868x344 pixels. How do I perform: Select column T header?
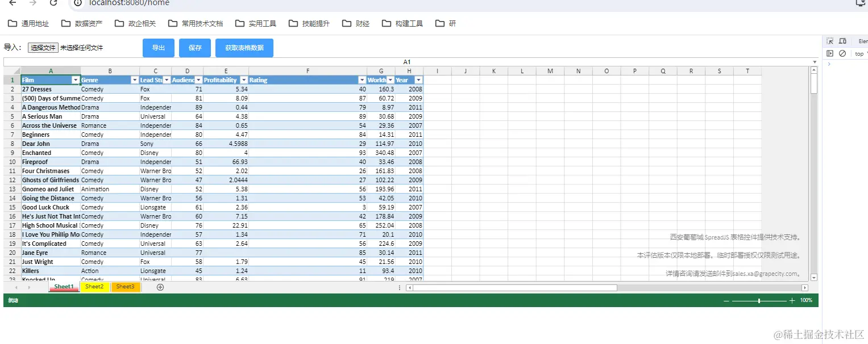coord(747,71)
